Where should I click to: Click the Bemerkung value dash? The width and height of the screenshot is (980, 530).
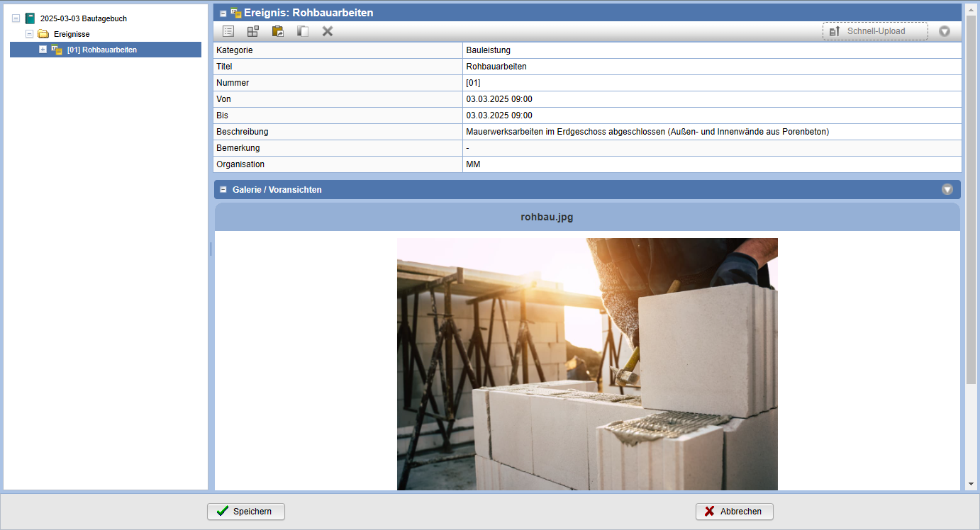coord(467,148)
